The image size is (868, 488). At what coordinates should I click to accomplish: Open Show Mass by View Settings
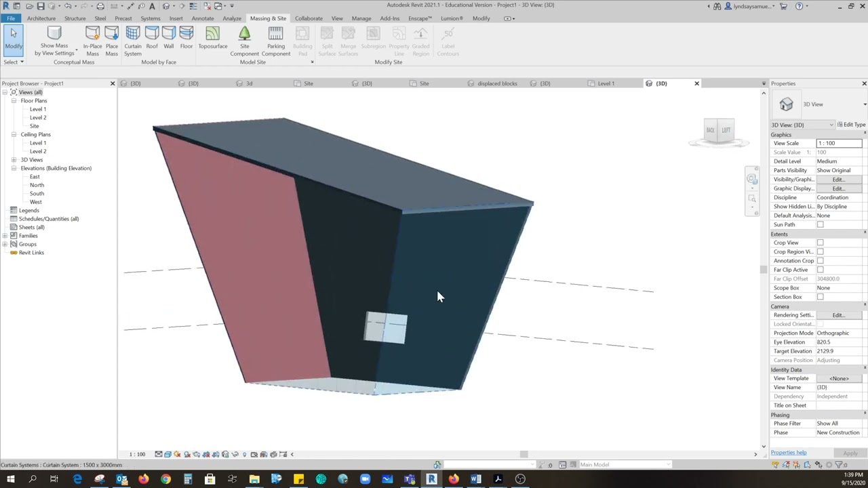click(x=54, y=41)
